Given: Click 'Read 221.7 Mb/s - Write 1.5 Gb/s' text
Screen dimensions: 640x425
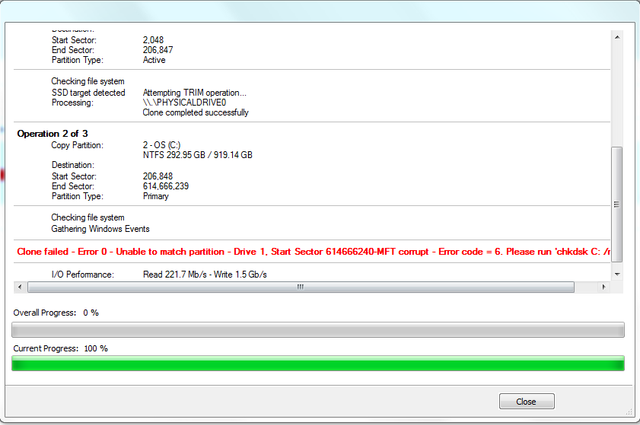Looking at the screenshot, I should click(x=204, y=274).
